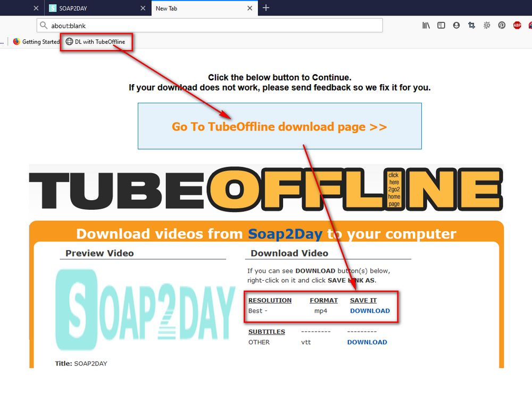Click the about:blank address bar
Image resolution: width=532 pixels, height=409 pixels.
point(210,26)
